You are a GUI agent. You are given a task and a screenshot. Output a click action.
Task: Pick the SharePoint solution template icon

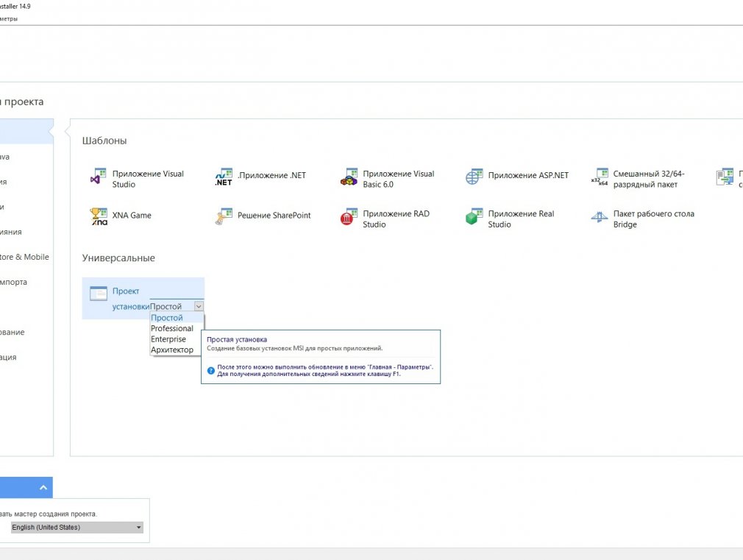tap(224, 216)
